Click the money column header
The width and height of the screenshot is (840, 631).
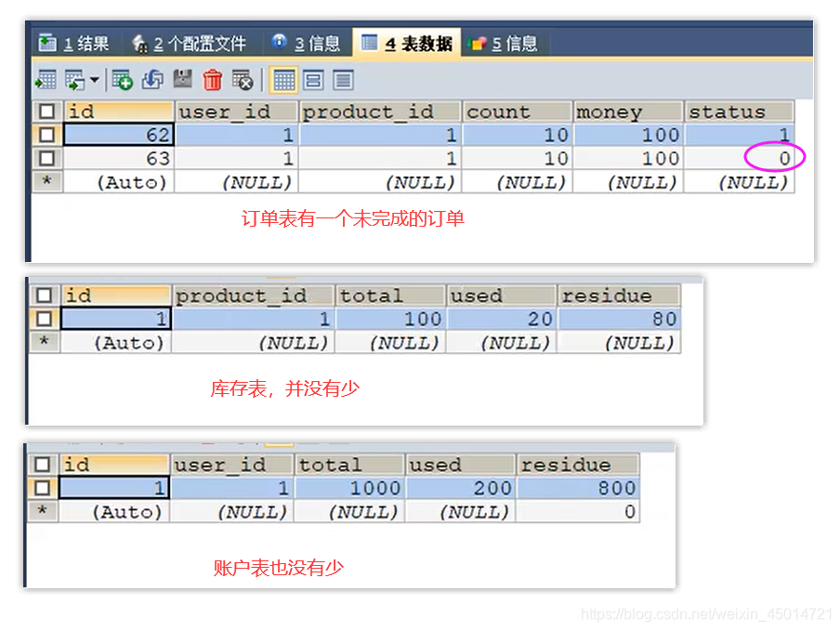coord(628,112)
